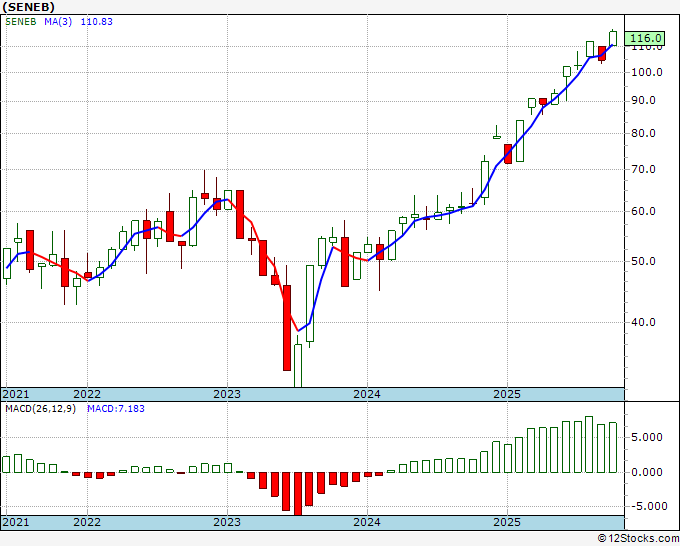
Task: Click the 50.0 price axis label
Action: [x=643, y=262]
